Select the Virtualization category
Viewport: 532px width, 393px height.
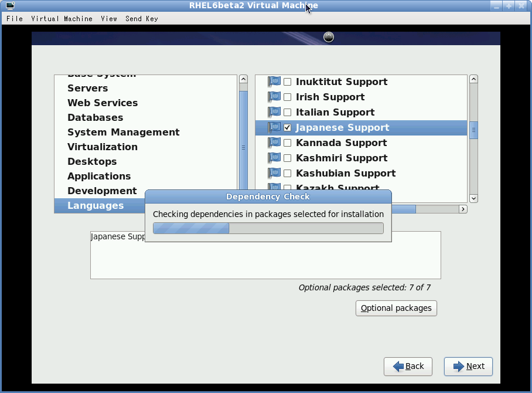coord(145,147)
